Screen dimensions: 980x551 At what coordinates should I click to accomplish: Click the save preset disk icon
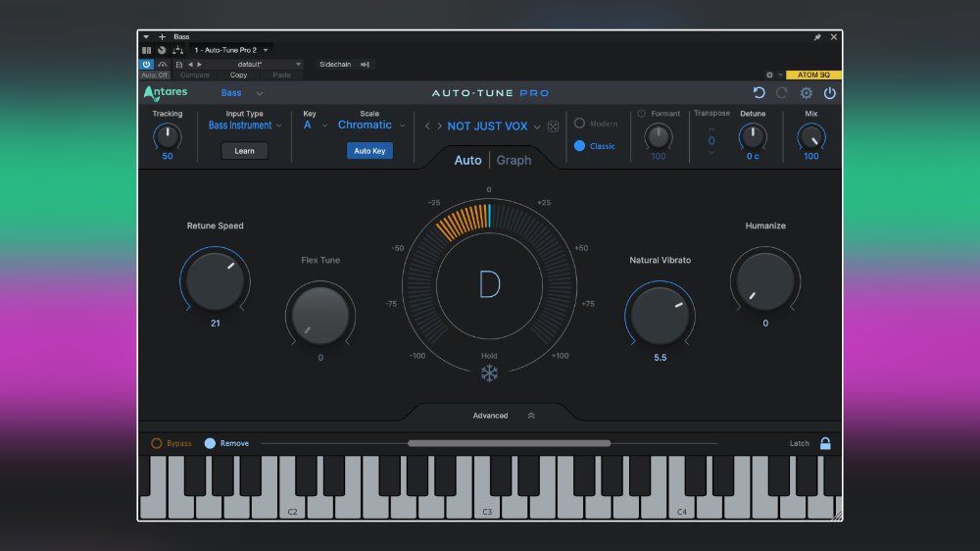coord(178,65)
